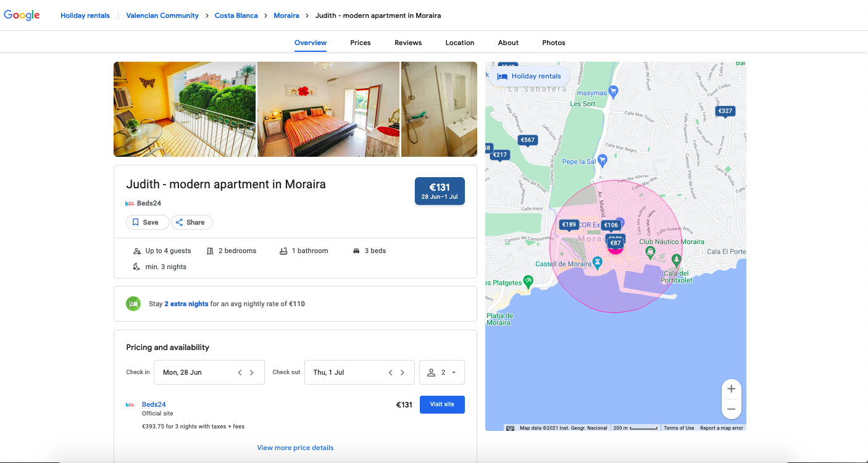Image resolution: width=868 pixels, height=463 pixels.
Task: Click the Pepe la Sal shopping pin
Action: pos(603,160)
